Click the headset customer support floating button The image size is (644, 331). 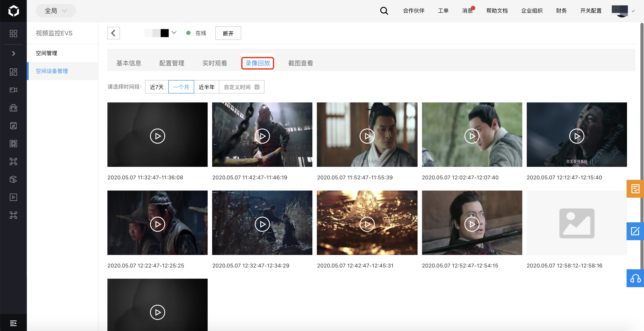[635, 278]
